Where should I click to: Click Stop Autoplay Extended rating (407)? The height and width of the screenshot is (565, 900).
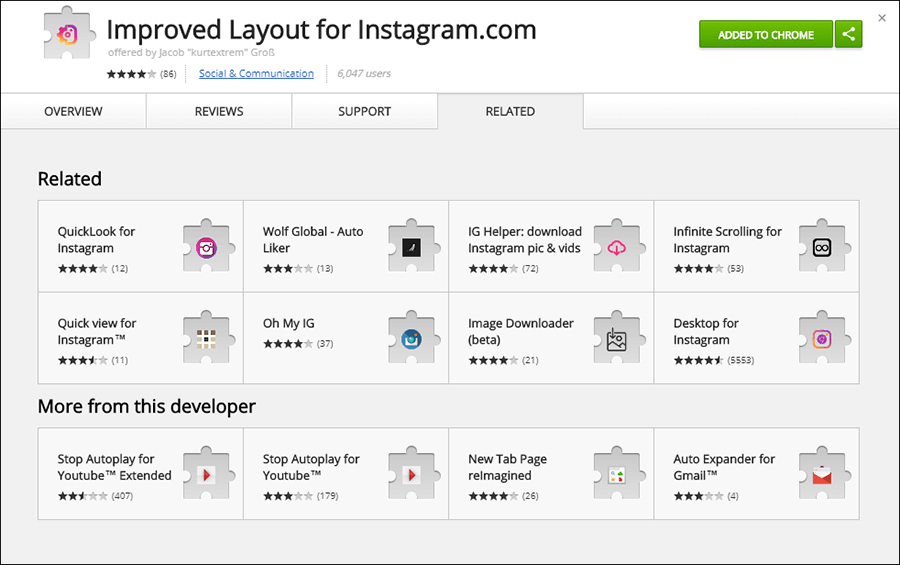pyautogui.click(x=95, y=496)
